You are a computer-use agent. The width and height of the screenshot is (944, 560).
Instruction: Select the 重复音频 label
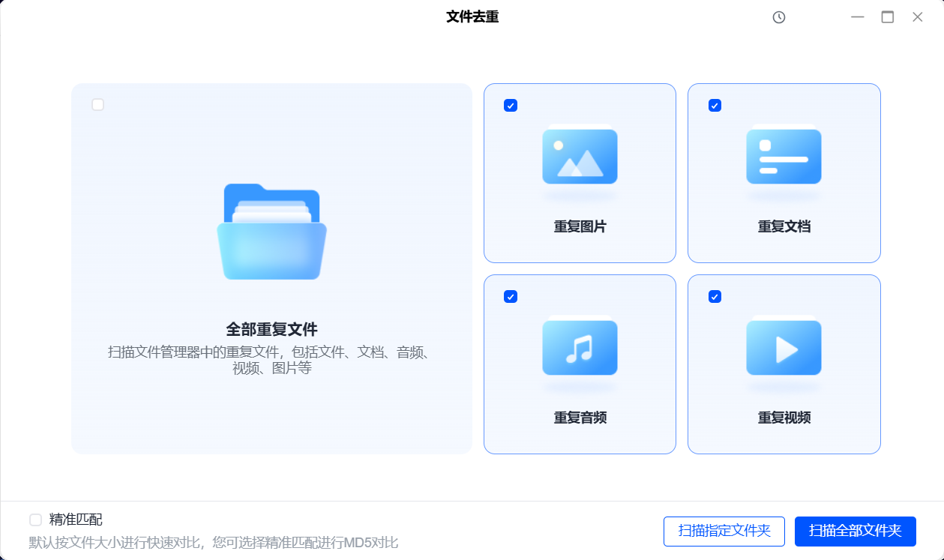point(580,418)
